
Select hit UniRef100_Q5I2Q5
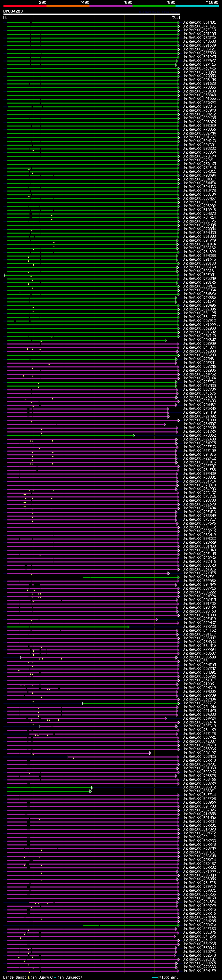coord(199,34)
